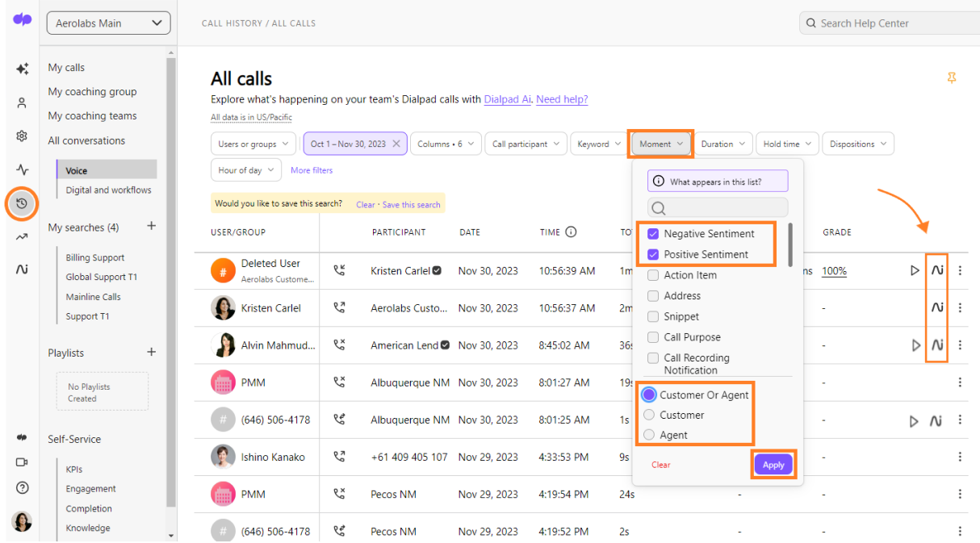Clear the Moment filter selections in popup
The image size is (980, 543).
(x=661, y=465)
